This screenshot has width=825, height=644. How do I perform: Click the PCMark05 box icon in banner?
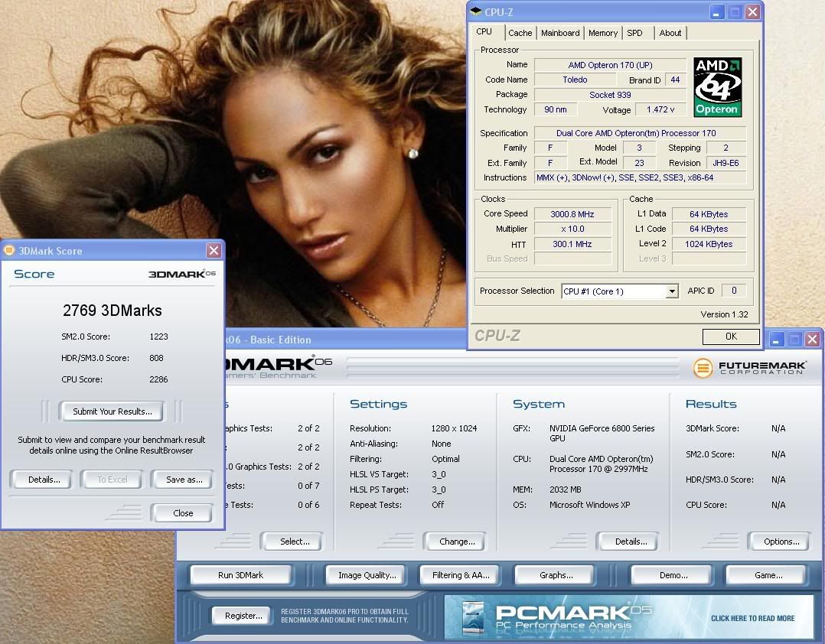pos(473,616)
